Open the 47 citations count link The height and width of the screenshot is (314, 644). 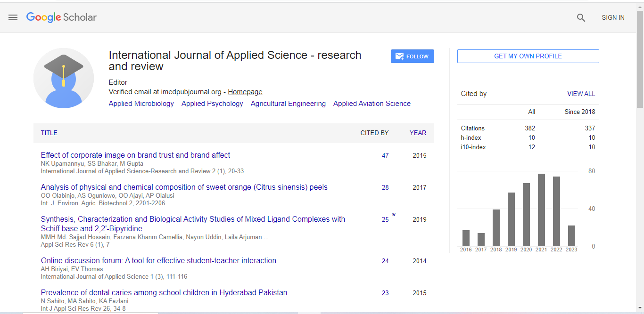(385, 155)
